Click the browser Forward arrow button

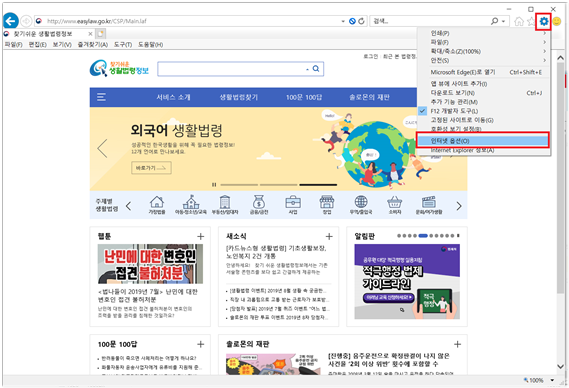pyautogui.click(x=26, y=21)
